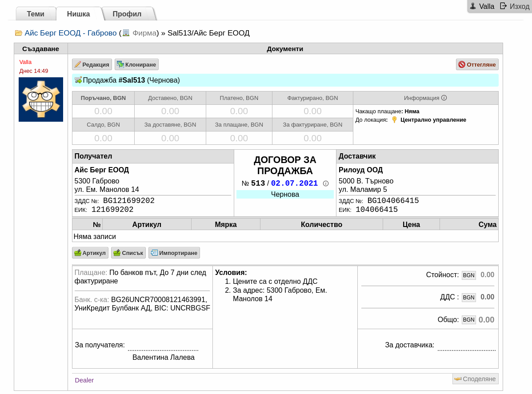Click the BGN badge next to ДДС

tap(468, 297)
